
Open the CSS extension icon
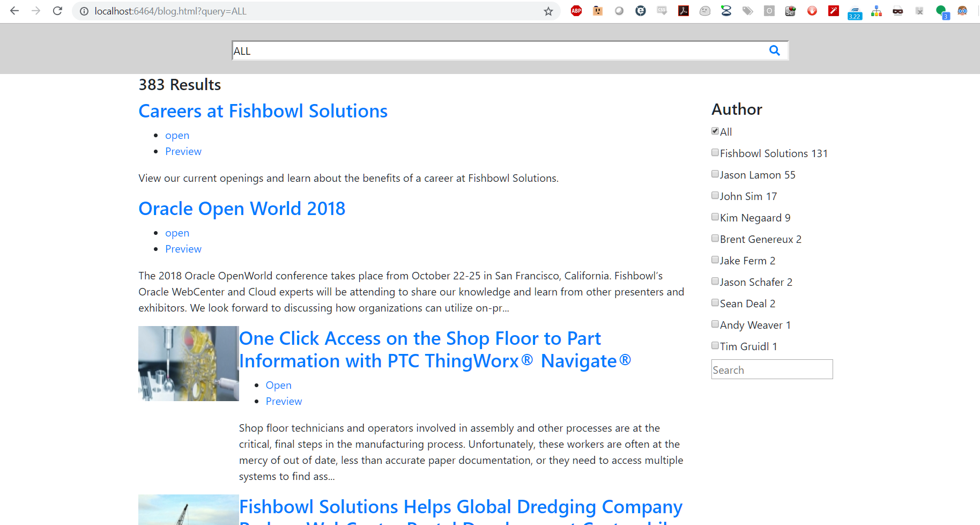662,11
